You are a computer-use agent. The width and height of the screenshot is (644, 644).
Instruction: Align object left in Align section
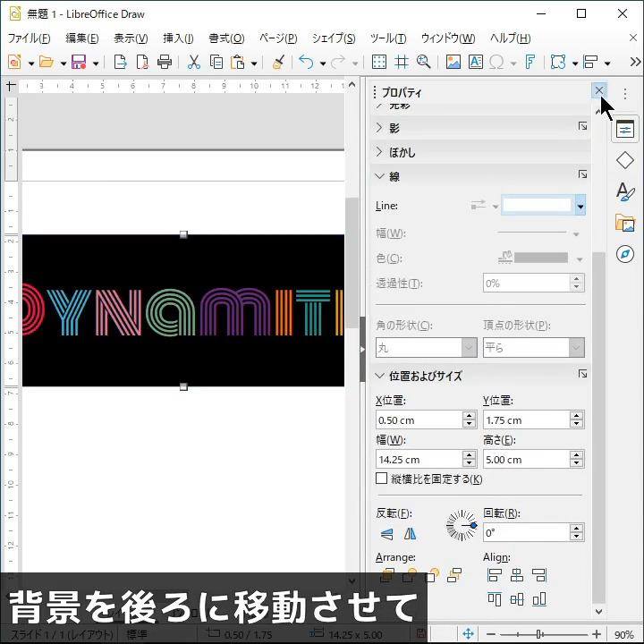494,575
